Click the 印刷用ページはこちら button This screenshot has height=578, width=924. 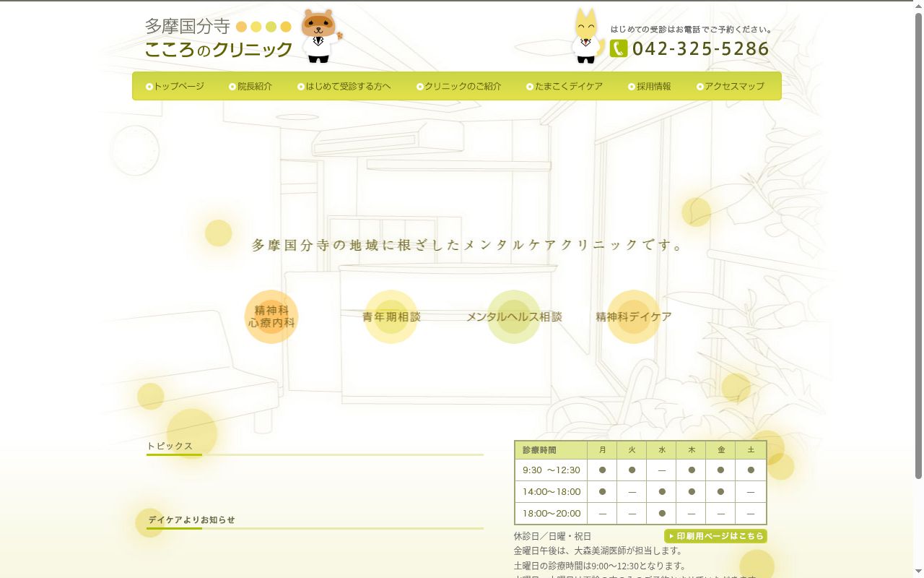click(715, 536)
